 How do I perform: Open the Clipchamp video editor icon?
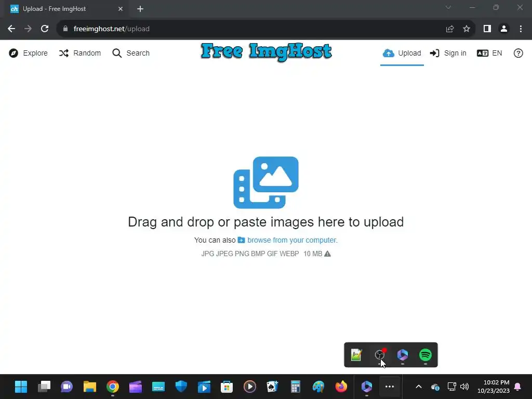click(136, 387)
